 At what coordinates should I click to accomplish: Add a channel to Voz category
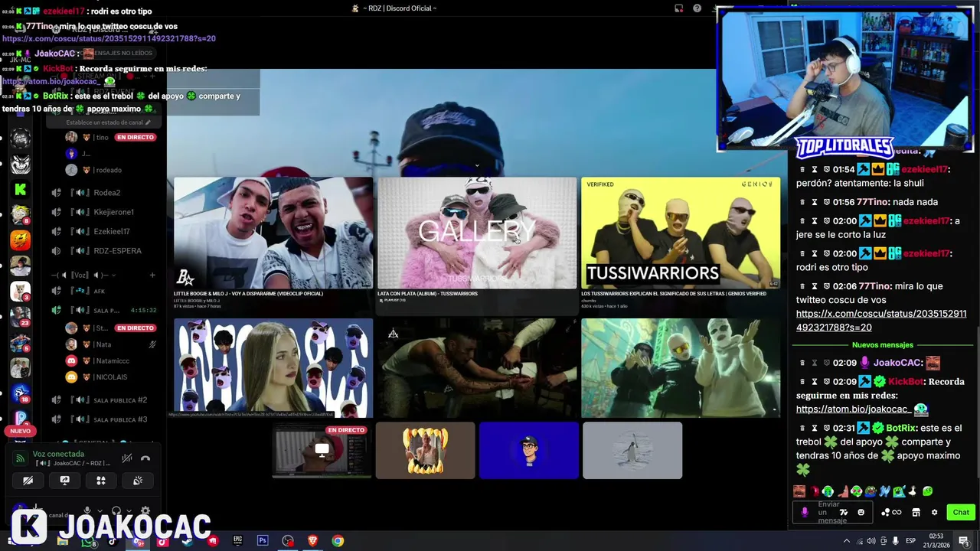(x=152, y=275)
